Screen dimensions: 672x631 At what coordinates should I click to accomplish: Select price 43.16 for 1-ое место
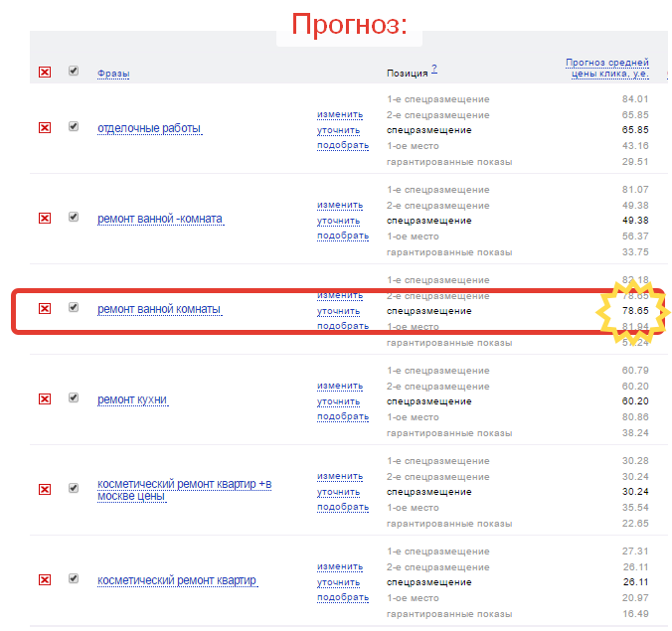635,146
